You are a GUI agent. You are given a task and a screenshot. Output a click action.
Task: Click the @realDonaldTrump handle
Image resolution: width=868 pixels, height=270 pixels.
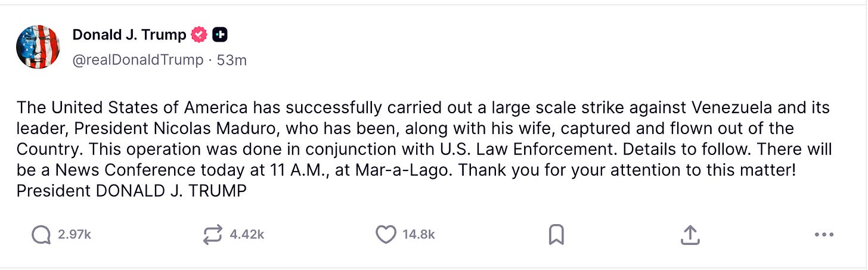tap(138, 60)
